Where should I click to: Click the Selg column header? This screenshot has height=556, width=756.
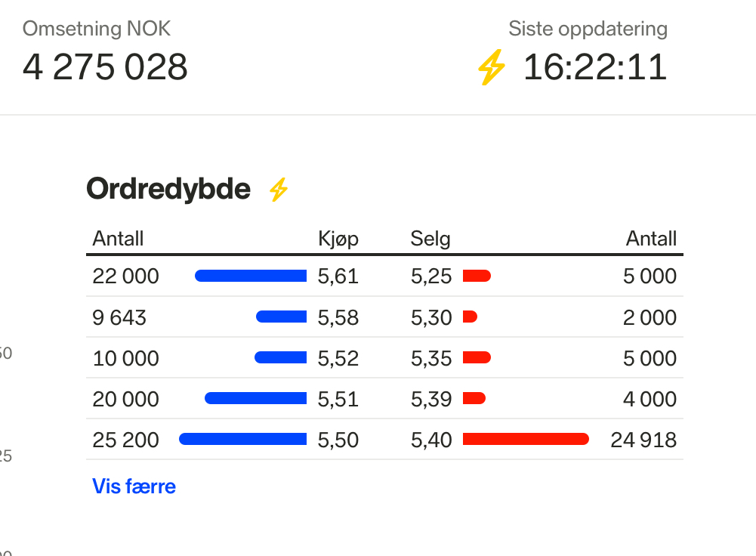[x=430, y=239]
